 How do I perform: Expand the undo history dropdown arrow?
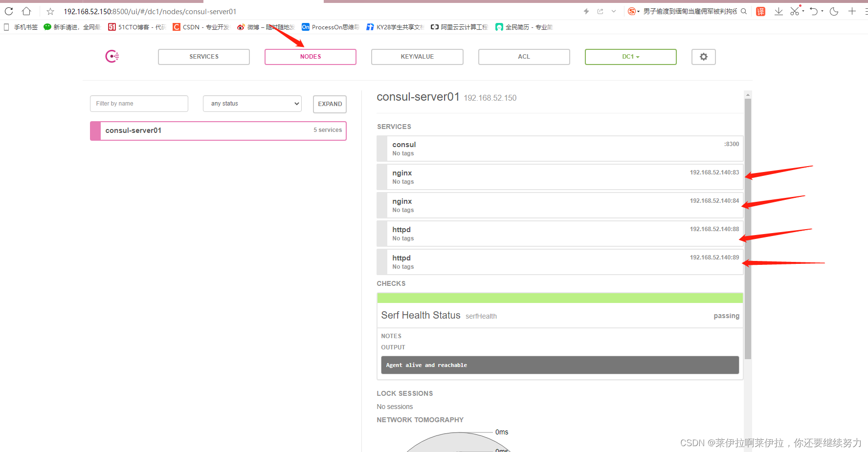pyautogui.click(x=822, y=11)
